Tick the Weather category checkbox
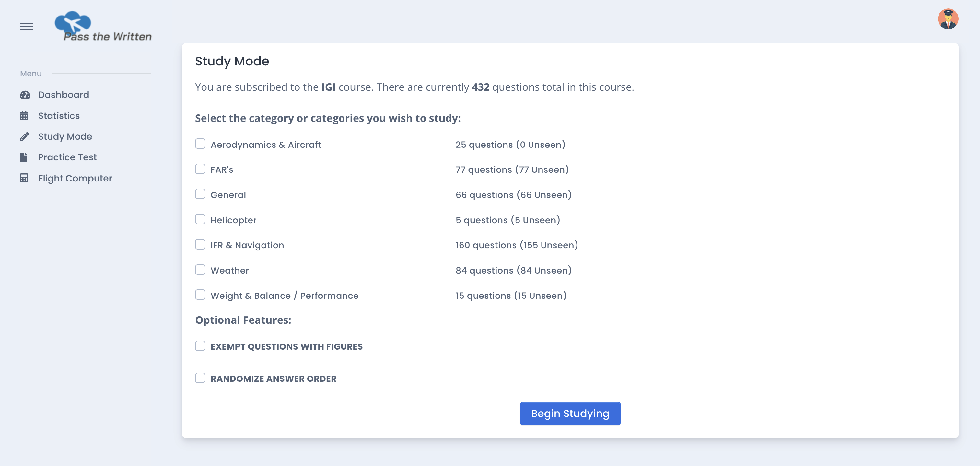The image size is (980, 466). coord(200,270)
